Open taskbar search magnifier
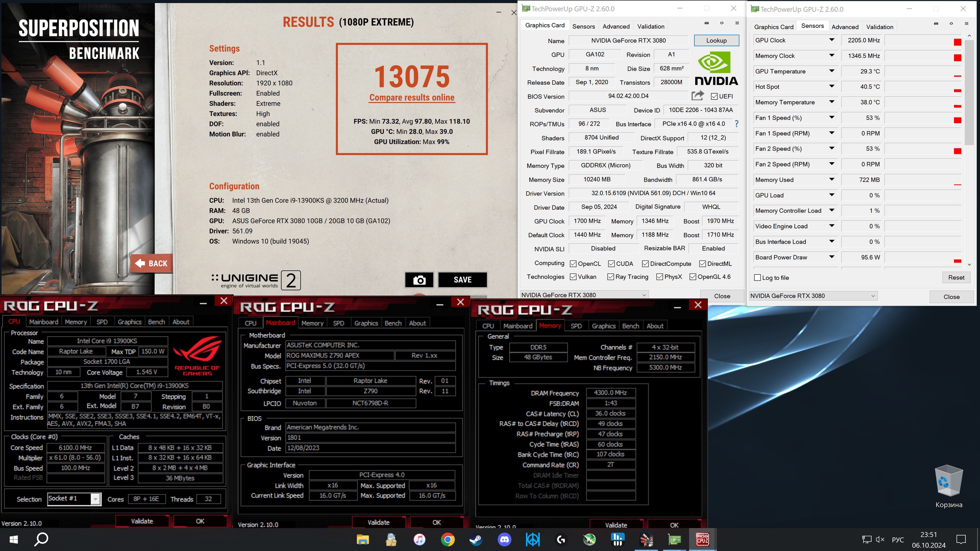The height and width of the screenshot is (551, 980). tap(41, 540)
